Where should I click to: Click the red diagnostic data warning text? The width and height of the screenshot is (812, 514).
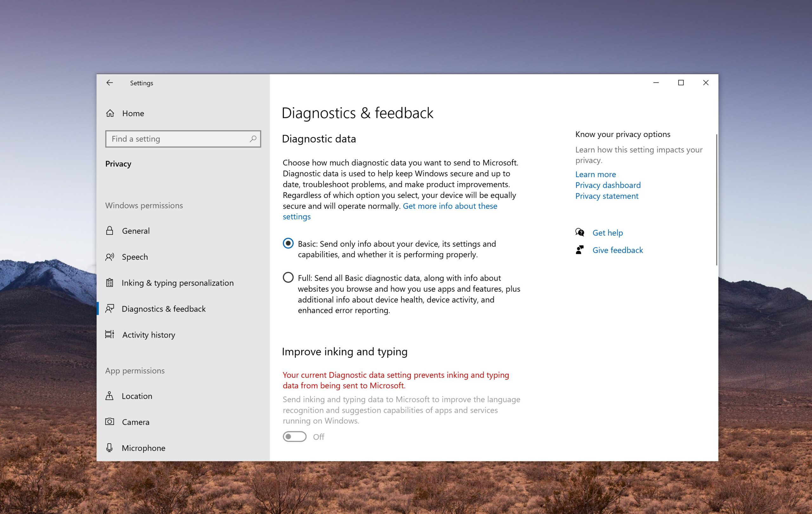click(x=396, y=380)
